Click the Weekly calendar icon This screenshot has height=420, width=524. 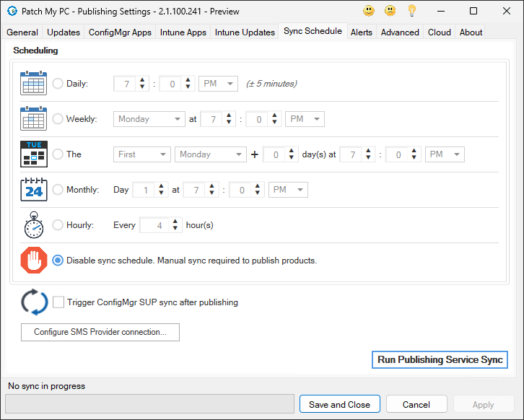[x=33, y=118]
